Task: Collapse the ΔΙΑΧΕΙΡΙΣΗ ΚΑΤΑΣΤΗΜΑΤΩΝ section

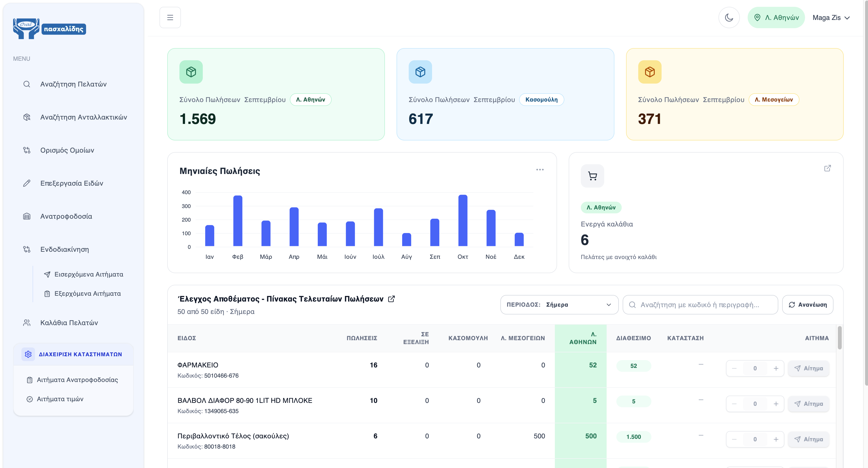Action: coord(73,354)
